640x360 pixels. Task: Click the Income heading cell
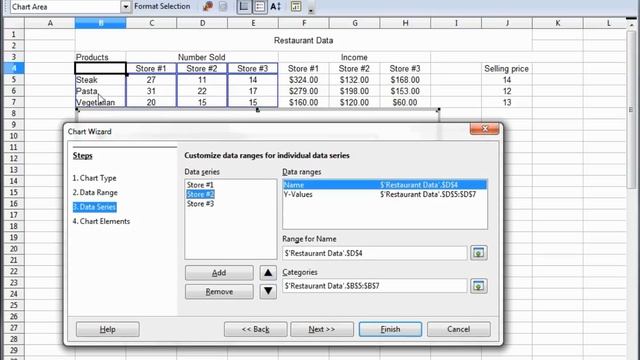point(354,57)
